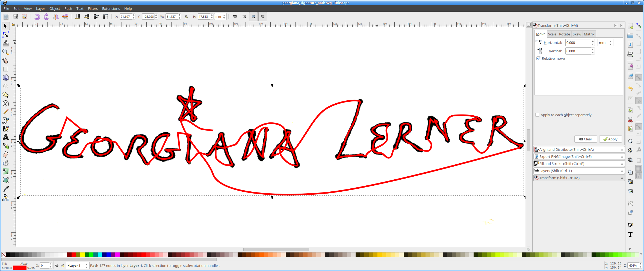Screen dimensions: 644x271
Task: Pick the Star and polygon tool
Action: pyautogui.click(x=5, y=95)
